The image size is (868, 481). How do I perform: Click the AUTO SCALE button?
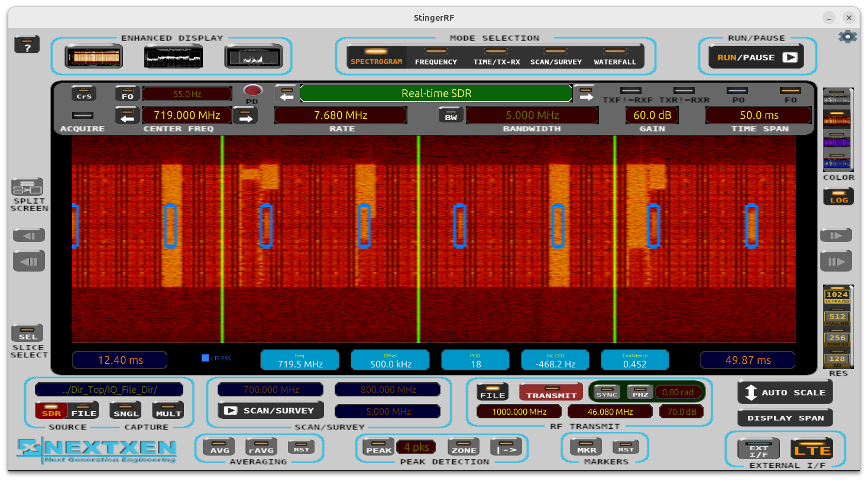tap(785, 392)
